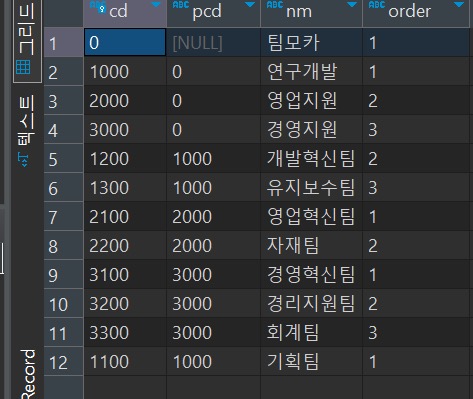Select the 경리지원팀 name cell

[311, 303]
